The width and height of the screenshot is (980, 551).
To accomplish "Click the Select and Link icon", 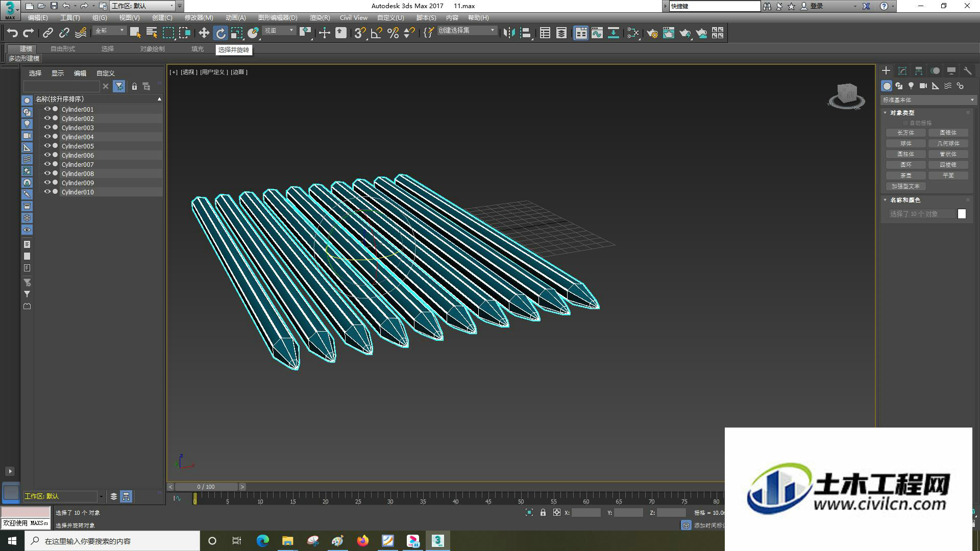I will click(x=47, y=33).
